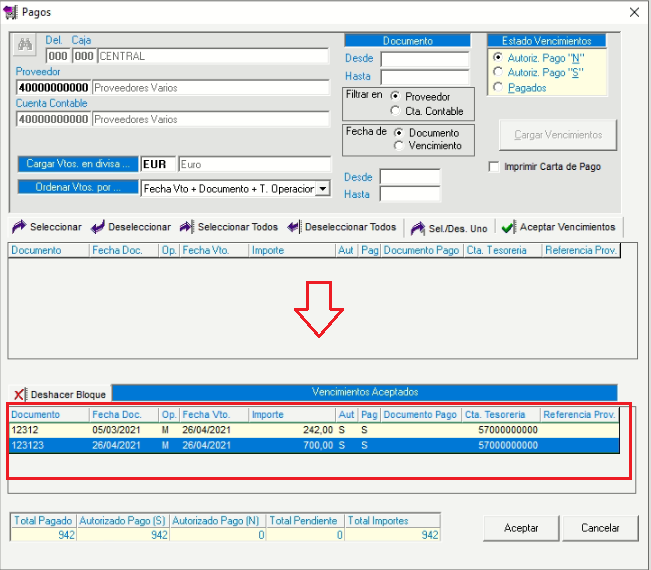Click Autorizado Pago (S) value 942
This screenshot has height=570, width=651.
click(123, 535)
